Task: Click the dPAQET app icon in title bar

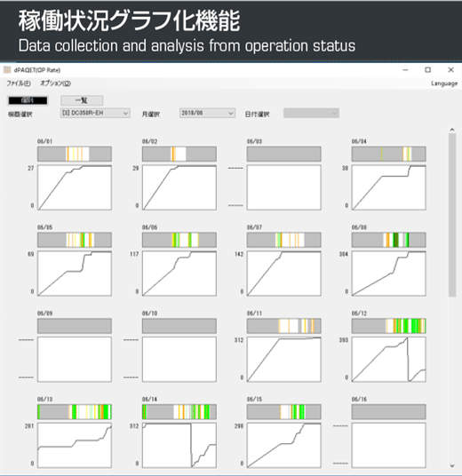Action: click(x=7, y=70)
